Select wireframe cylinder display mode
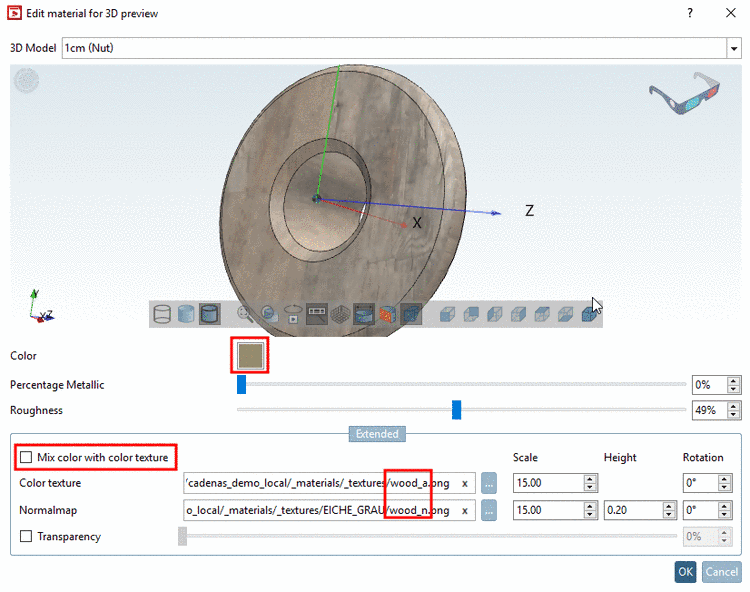The width and height of the screenshot is (750, 592). coord(162,314)
